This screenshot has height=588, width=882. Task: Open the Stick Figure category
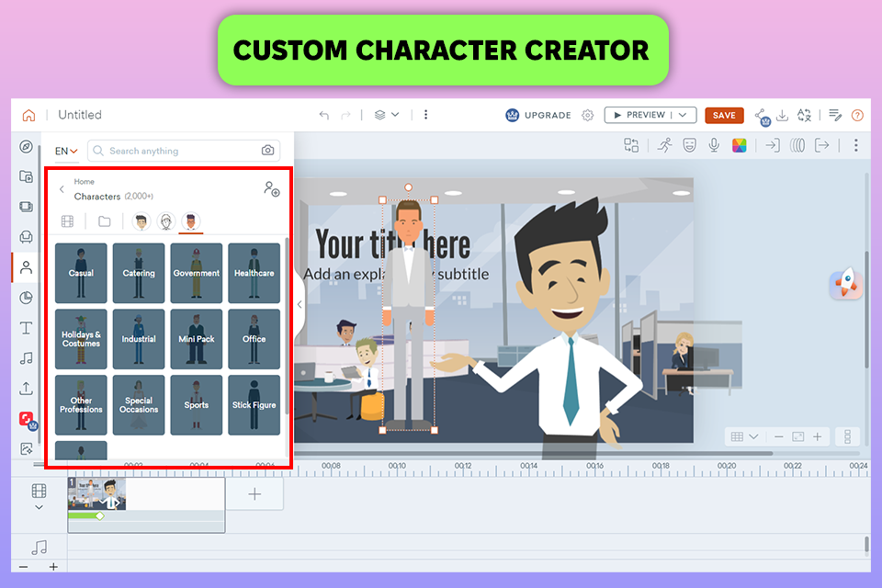pyautogui.click(x=254, y=405)
